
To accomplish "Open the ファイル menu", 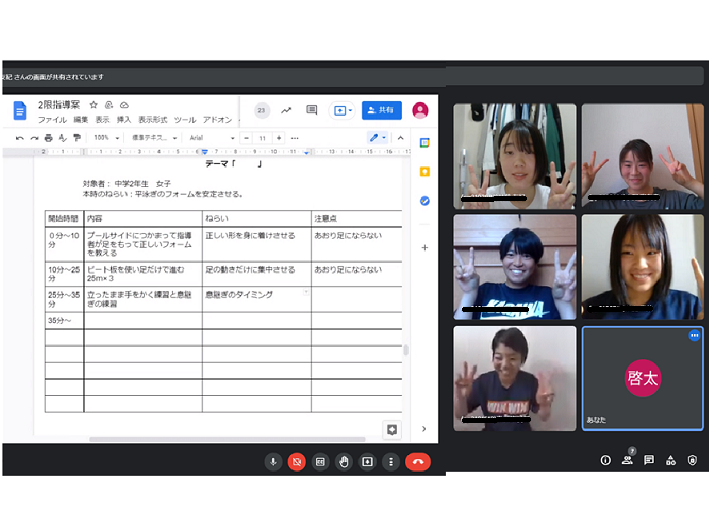I will point(52,119).
